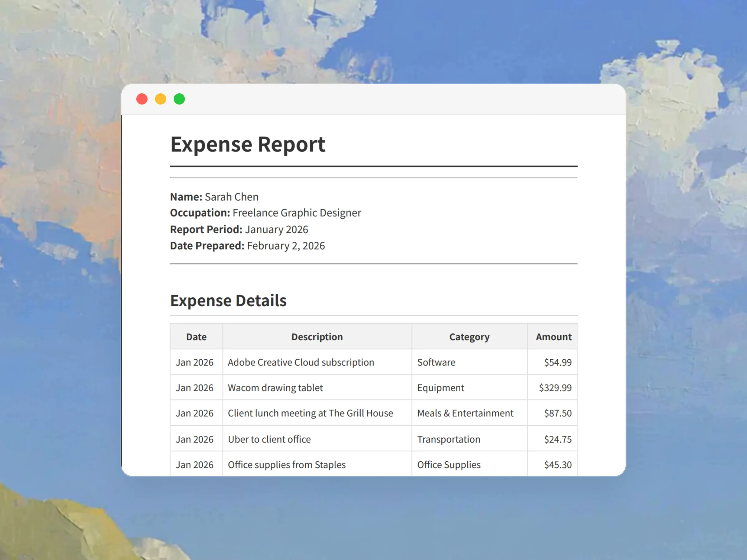Select the Uber to client office cell
747x560 pixels.
pyautogui.click(x=269, y=439)
